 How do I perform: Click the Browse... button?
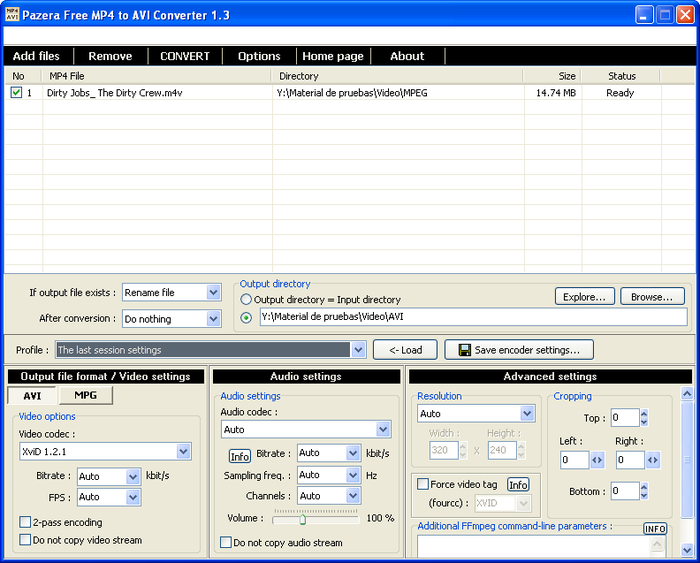pos(652,297)
